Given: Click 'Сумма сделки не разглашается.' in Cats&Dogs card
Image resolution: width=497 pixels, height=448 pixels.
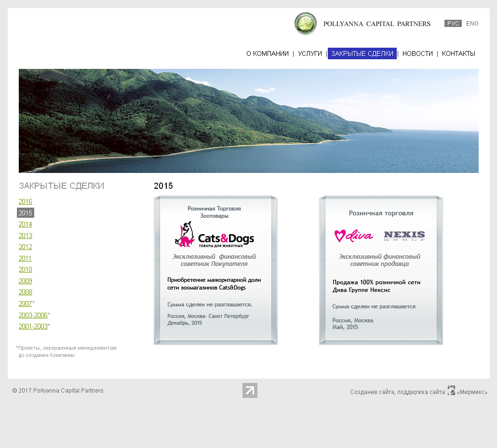Looking at the screenshot, I should (x=210, y=304).
